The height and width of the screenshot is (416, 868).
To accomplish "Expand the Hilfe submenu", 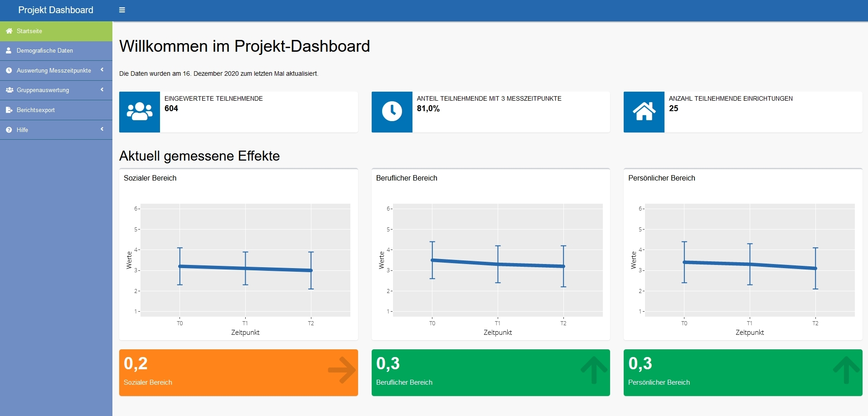I will [102, 129].
